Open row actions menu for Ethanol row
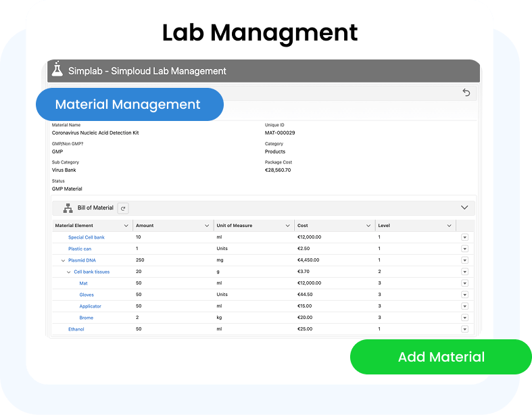Screen dimensions: 532x415 pyautogui.click(x=464, y=329)
